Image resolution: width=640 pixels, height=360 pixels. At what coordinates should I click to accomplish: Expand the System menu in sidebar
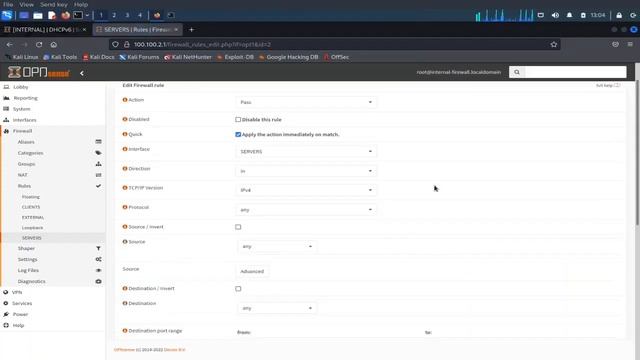pos(21,109)
